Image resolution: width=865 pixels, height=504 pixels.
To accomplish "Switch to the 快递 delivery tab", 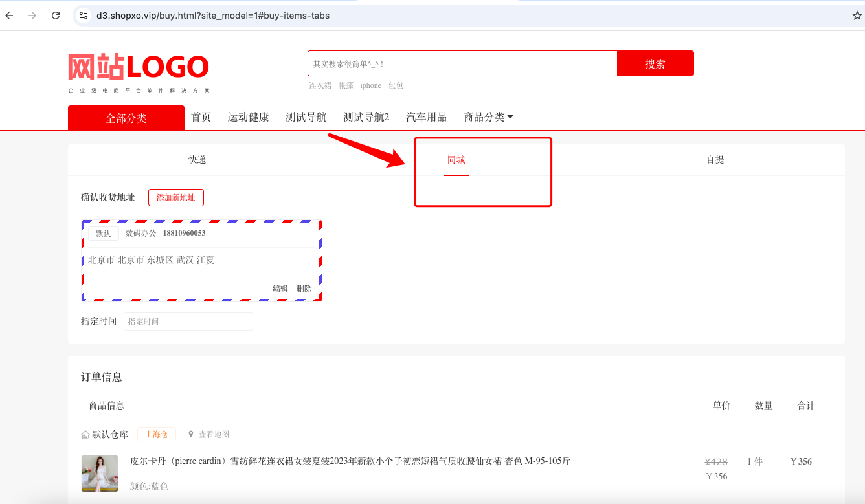I will pos(197,160).
